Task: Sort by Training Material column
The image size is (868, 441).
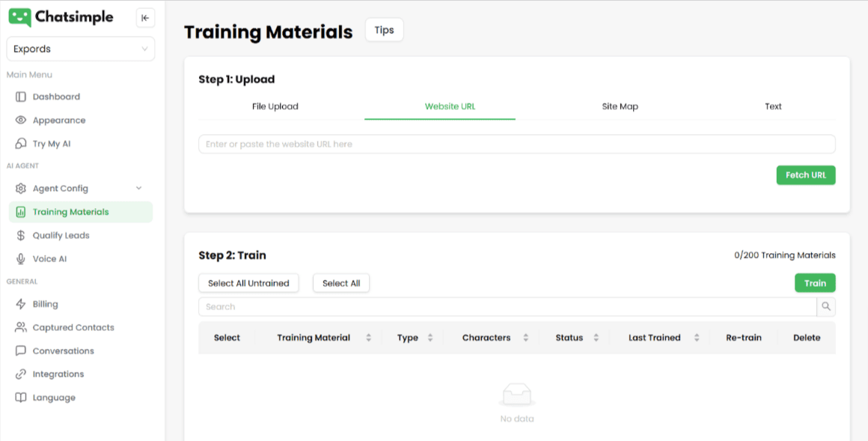Action: [x=368, y=338]
